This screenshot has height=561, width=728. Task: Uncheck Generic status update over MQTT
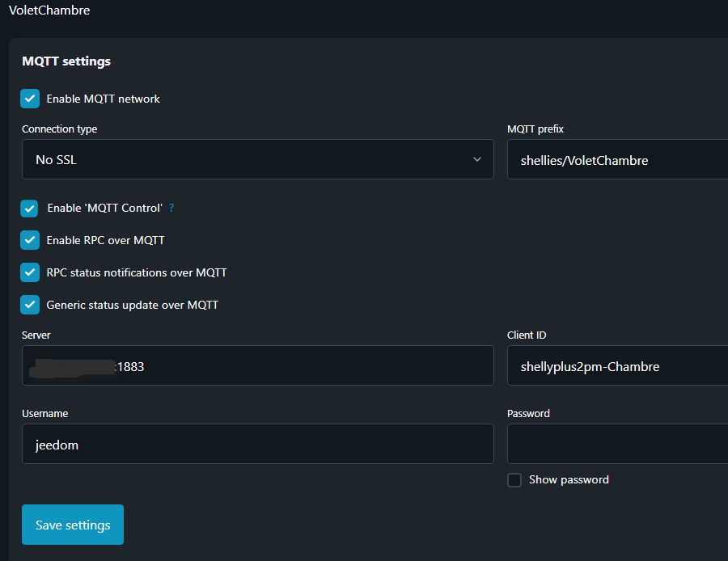click(x=30, y=305)
